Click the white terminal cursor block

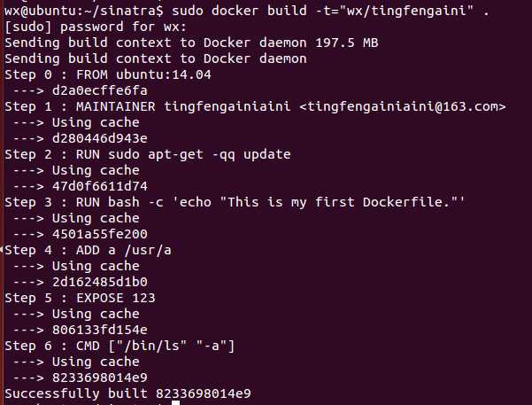pyautogui.click(x=175, y=403)
